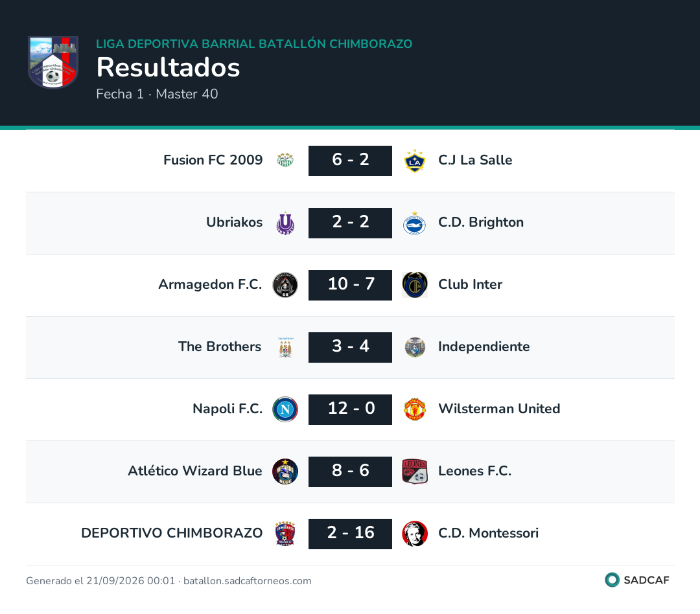Click Deportivo Chimborazo crest icon
700x614 pixels.
click(285, 534)
